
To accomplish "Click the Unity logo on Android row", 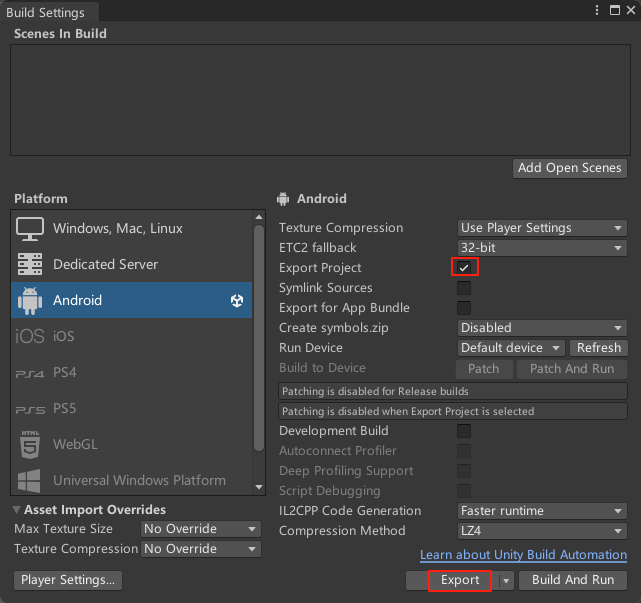I will [x=237, y=300].
